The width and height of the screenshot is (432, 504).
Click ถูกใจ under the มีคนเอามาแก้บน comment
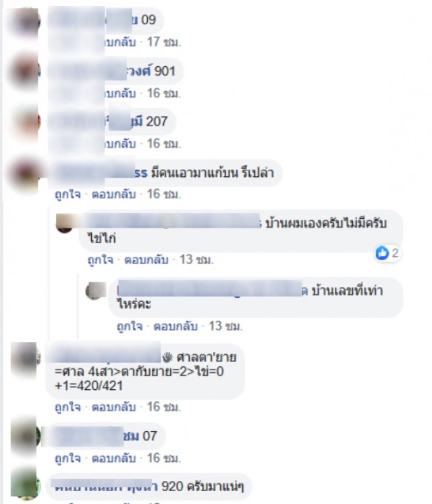tap(67, 194)
